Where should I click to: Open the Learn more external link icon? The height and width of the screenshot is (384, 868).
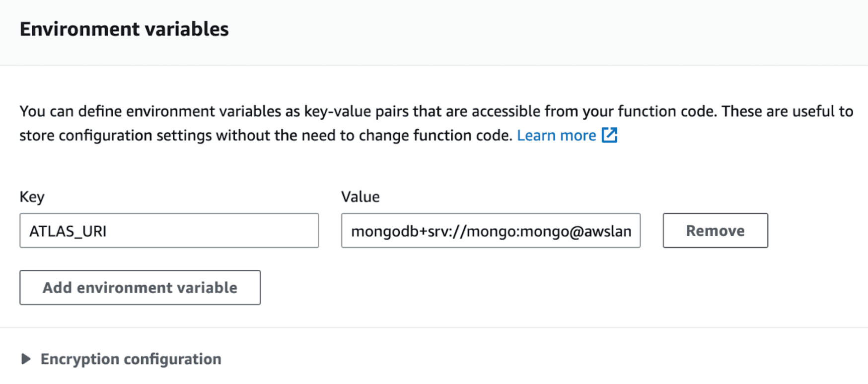(609, 135)
